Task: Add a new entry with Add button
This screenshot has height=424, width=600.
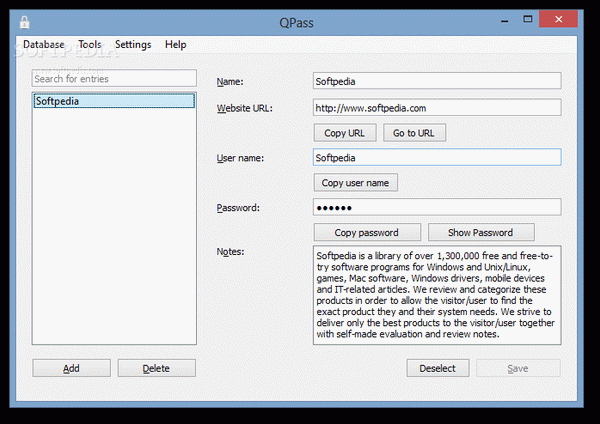Action: coord(72,368)
